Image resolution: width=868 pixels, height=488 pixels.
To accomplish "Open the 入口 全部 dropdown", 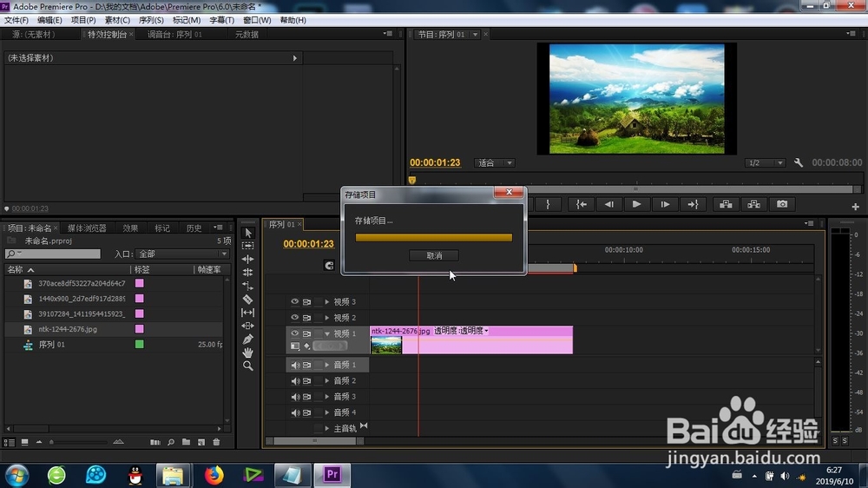I will point(182,254).
